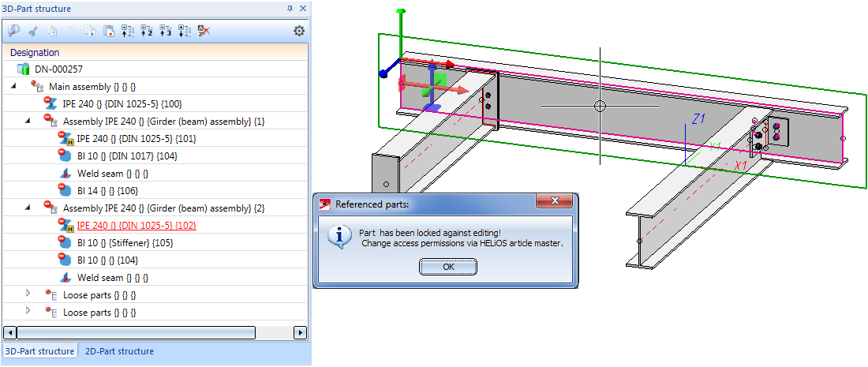Click the horizontal scrollbar left arrow

9,333
